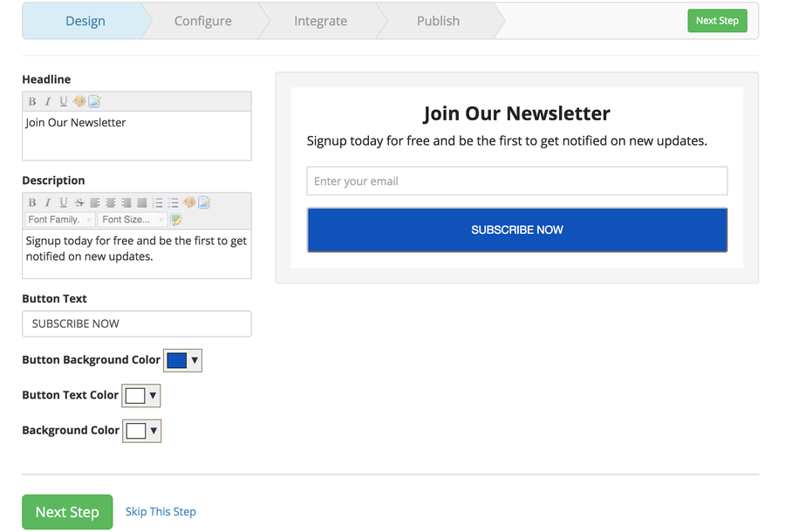Click the Button Text input field

point(137,324)
